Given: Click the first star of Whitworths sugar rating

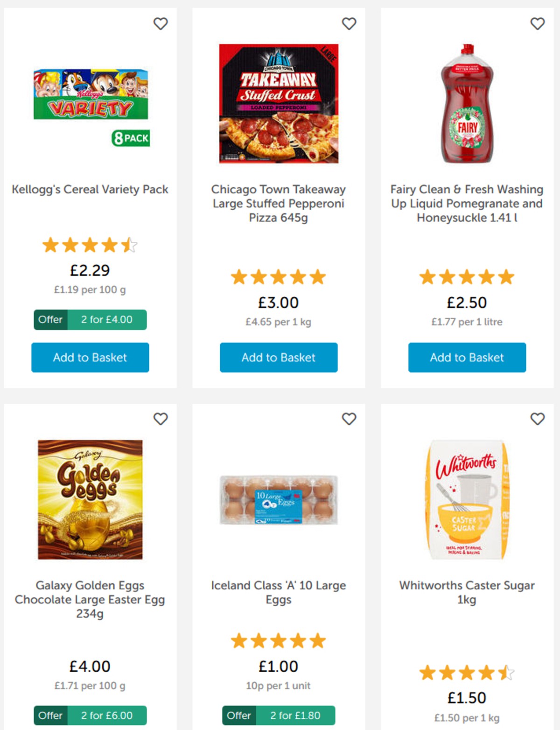Looking at the screenshot, I should tap(428, 673).
